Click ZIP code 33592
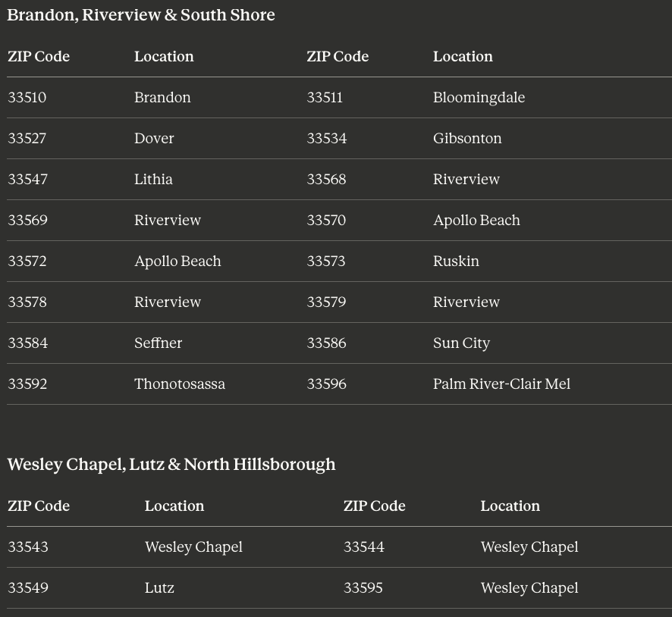Screen dimensions: 672x617 click(x=27, y=384)
